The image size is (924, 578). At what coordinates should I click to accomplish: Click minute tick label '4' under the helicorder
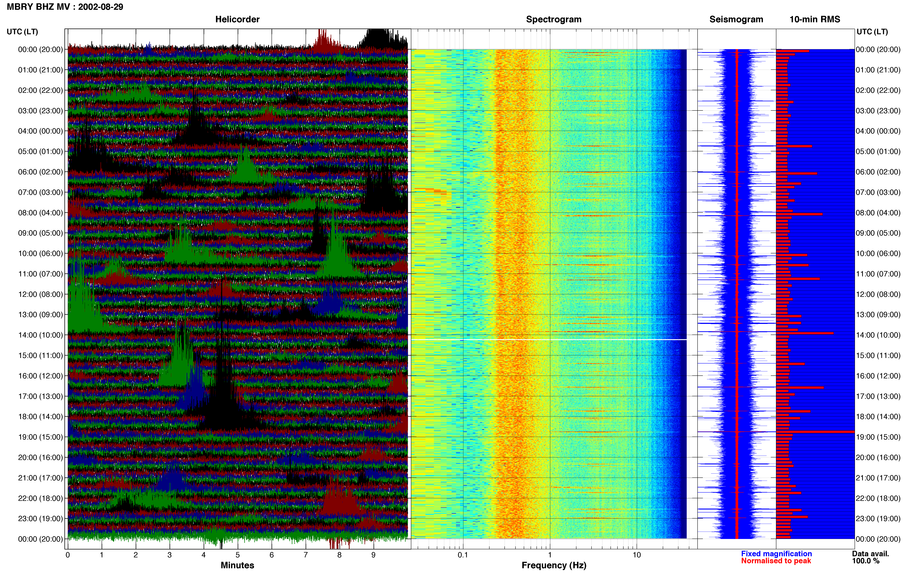coord(204,555)
